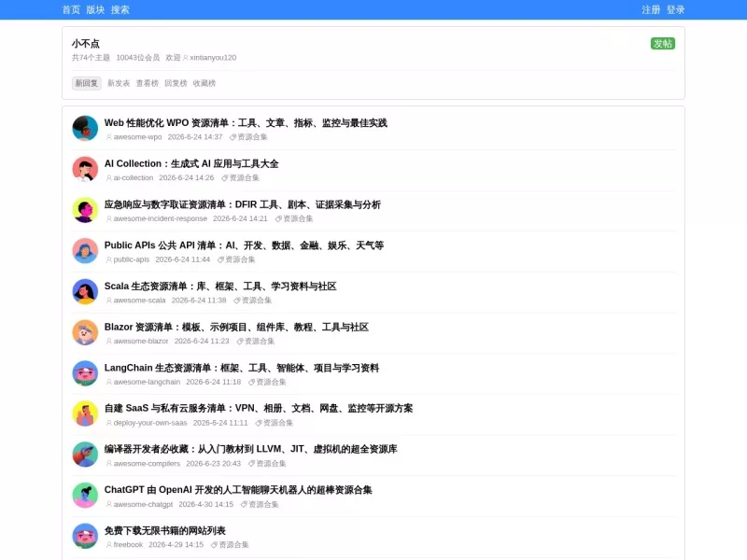Open the awesome-blazor author avatar
Screen dimensions: 747x560
(x=85, y=333)
